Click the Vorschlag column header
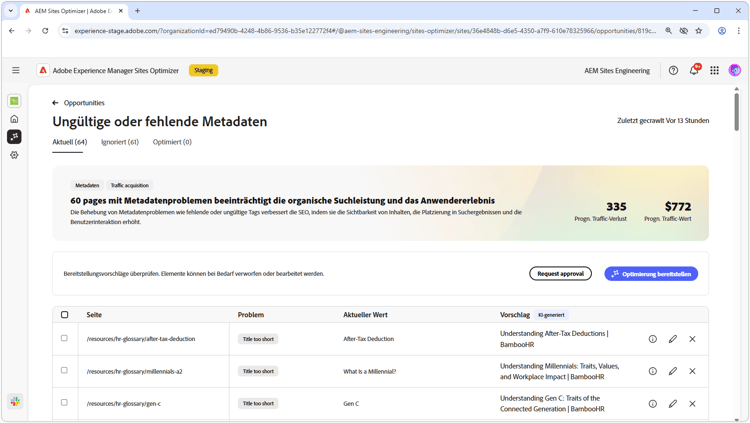The image size is (750, 423). click(x=515, y=315)
